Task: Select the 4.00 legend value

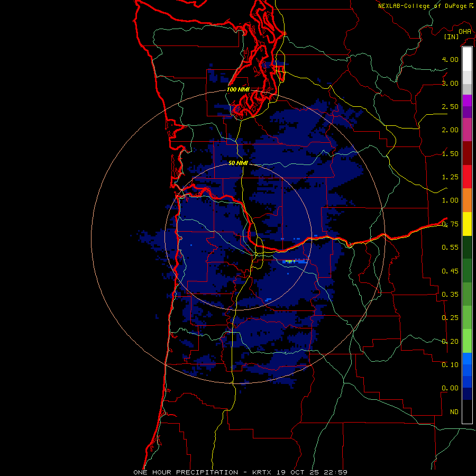Action: point(450,59)
